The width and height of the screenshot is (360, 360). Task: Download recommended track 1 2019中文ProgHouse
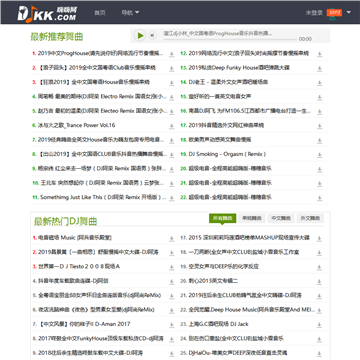click(x=172, y=54)
